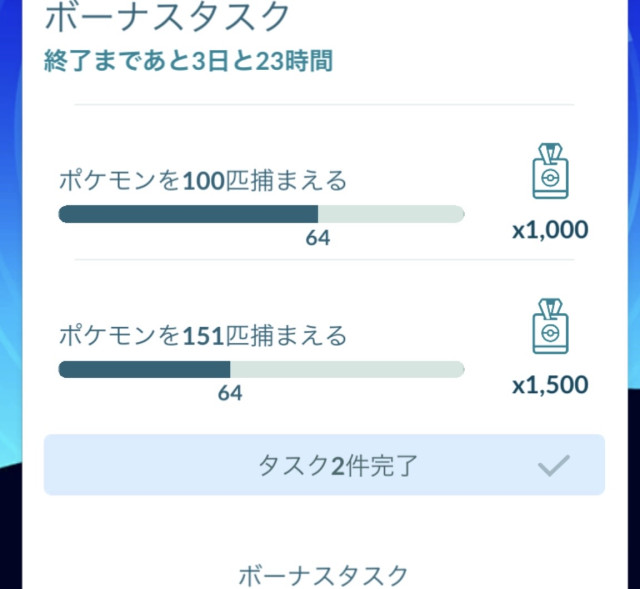Click the unfilled part of the 100匹 progress bar
This screenshot has width=640, height=589.
pos(390,214)
